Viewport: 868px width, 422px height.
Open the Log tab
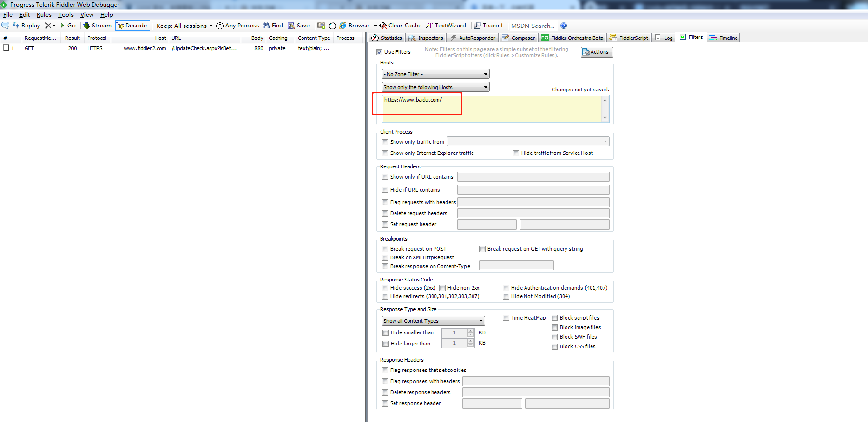tap(664, 38)
